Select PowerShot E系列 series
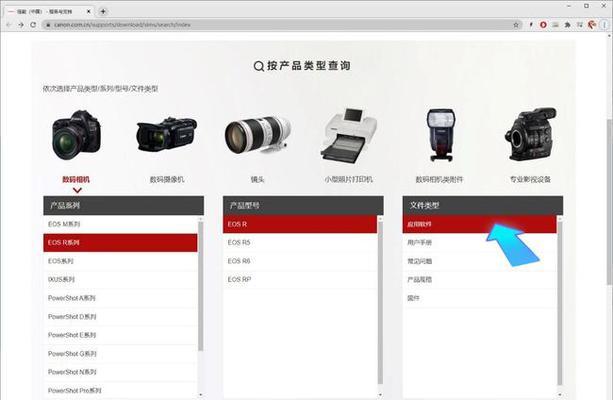The height and width of the screenshot is (400, 613). pos(120,335)
